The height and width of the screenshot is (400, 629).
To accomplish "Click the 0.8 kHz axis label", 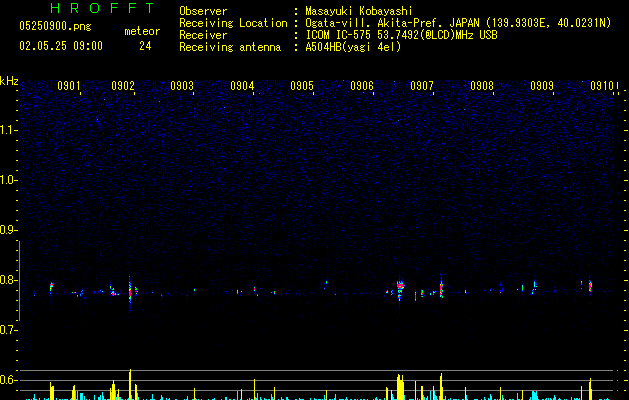I will (8, 280).
